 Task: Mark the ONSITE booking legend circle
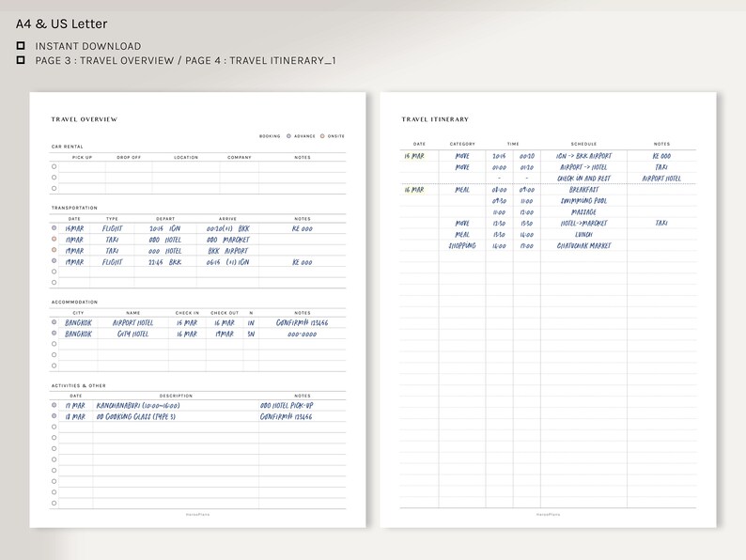[322, 136]
